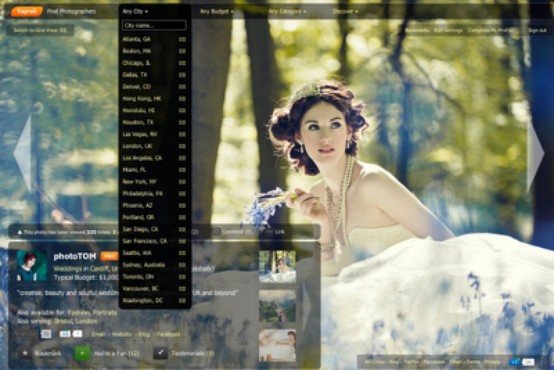Click the Bristol serving-city link
The height and width of the screenshot is (370, 554).
point(63,321)
